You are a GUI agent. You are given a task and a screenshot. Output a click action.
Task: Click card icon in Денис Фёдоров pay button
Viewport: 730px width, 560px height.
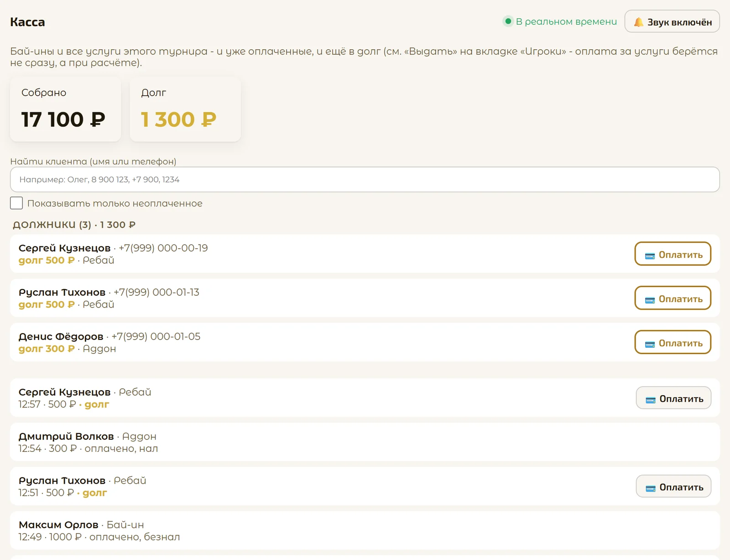[650, 344]
